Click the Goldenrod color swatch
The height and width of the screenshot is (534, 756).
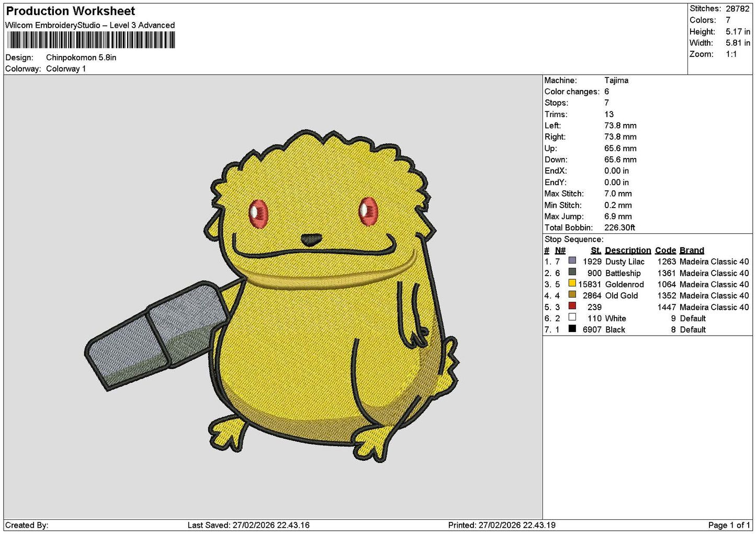click(572, 283)
